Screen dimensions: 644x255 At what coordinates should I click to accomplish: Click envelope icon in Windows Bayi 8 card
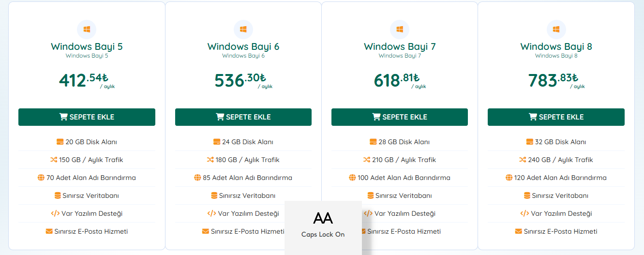pos(519,231)
